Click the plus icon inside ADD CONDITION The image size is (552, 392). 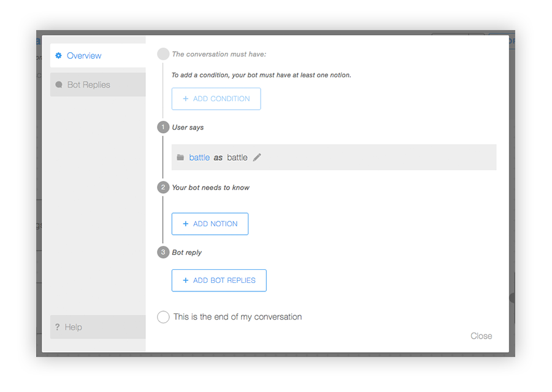[x=186, y=98]
